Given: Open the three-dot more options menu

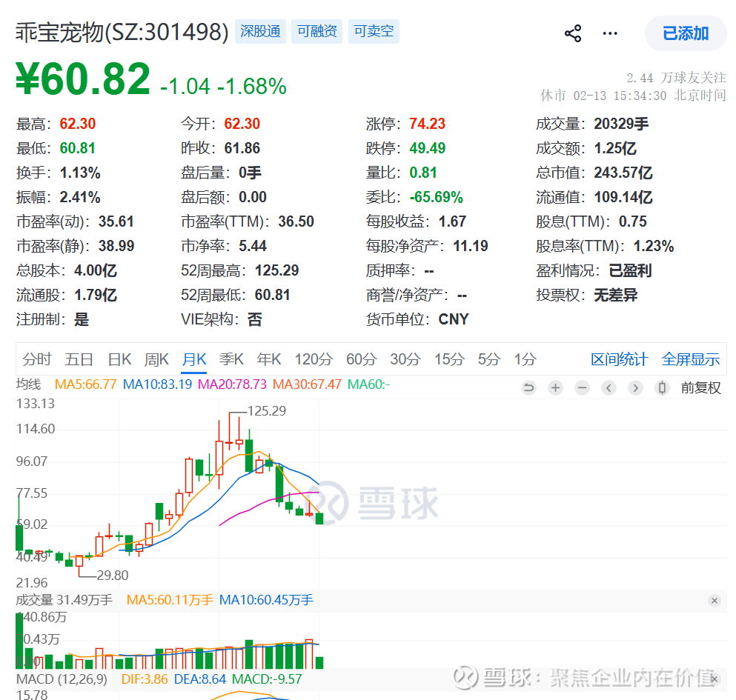Looking at the screenshot, I should pyautogui.click(x=610, y=34).
